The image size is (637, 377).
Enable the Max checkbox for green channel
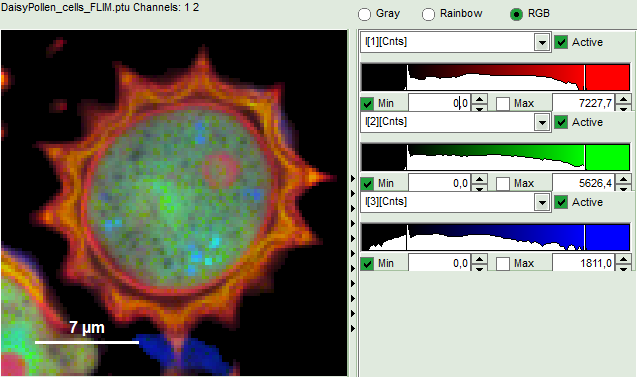point(503,184)
